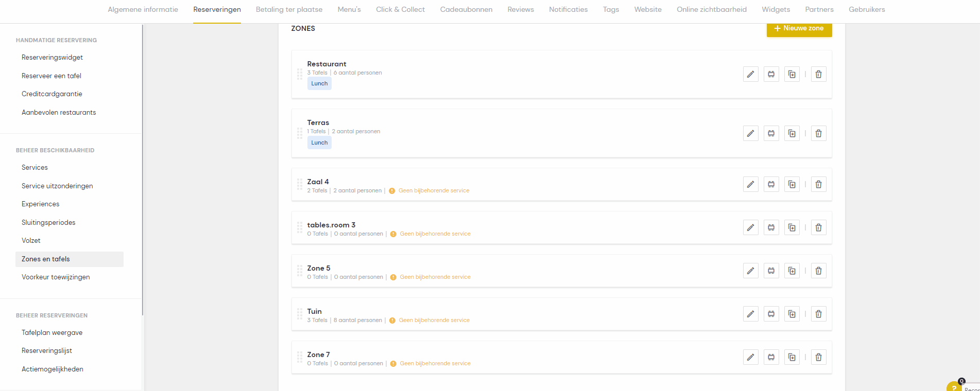
Task: Delete the Terras zone
Action: (818, 133)
